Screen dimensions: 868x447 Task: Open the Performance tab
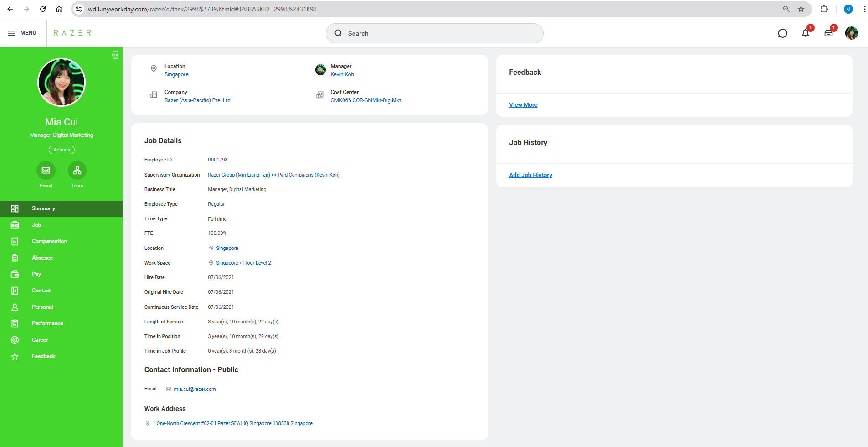pyautogui.click(x=62, y=323)
